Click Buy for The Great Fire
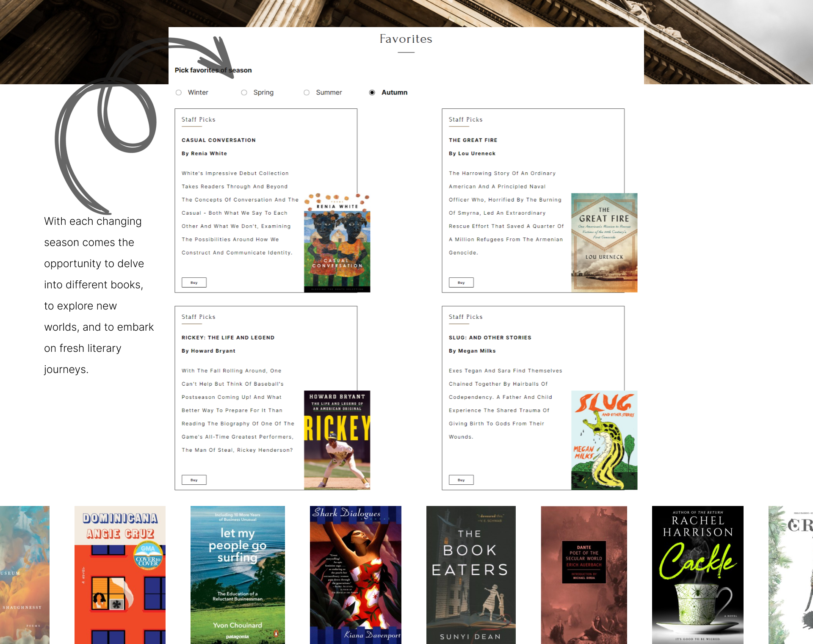 (461, 282)
